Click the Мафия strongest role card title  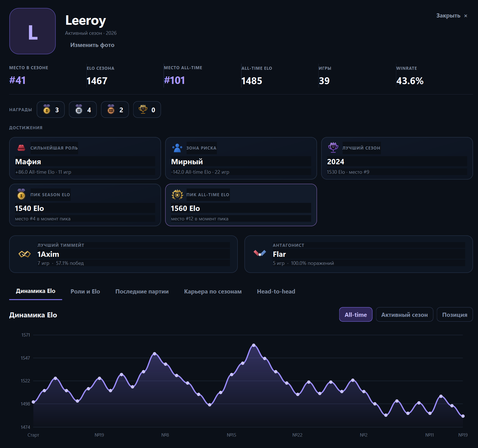[28, 162]
